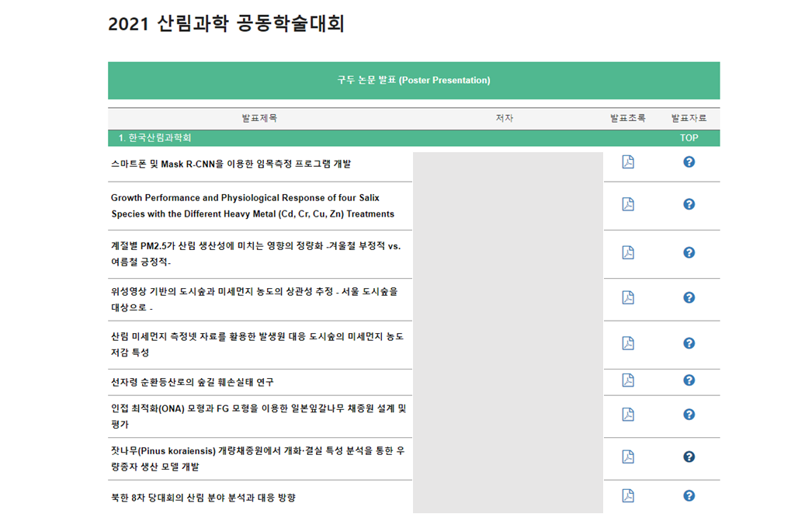The width and height of the screenshot is (812, 514).
Task: Click material icon for 산림 미세먼지 측정넷 paper
Action: [x=689, y=343]
